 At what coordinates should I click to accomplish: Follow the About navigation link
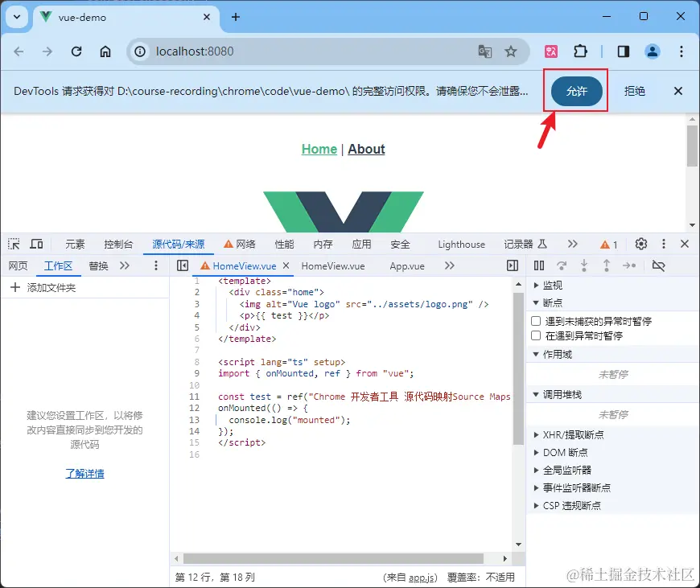coord(366,149)
